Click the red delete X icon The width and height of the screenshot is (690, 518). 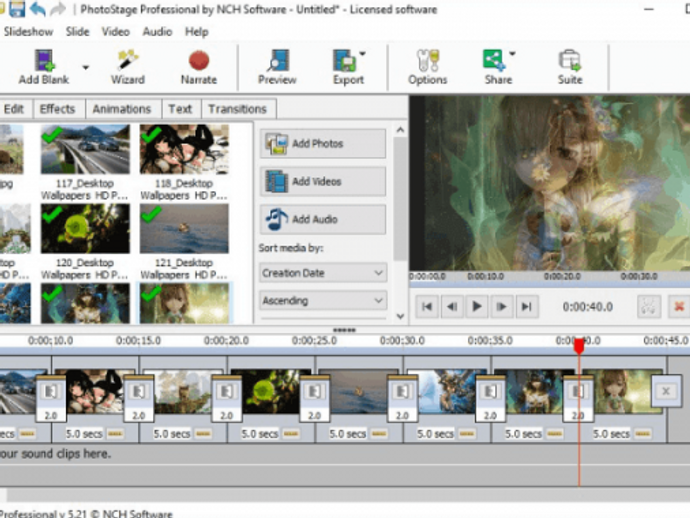[679, 306]
